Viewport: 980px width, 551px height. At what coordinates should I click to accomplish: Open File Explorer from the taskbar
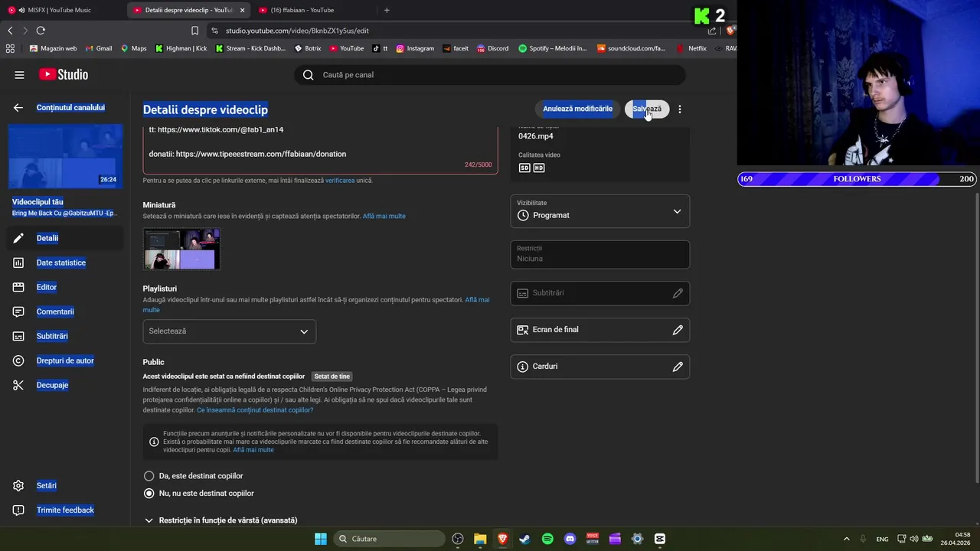click(x=480, y=539)
